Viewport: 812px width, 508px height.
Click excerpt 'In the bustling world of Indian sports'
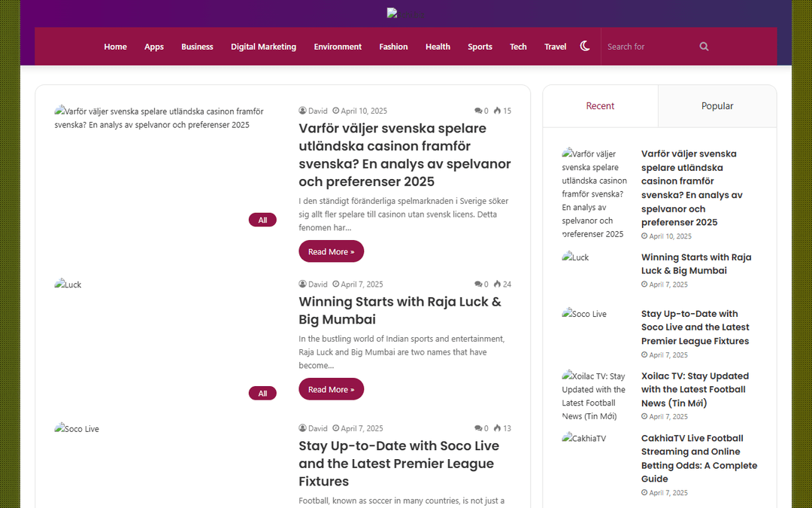(x=401, y=352)
